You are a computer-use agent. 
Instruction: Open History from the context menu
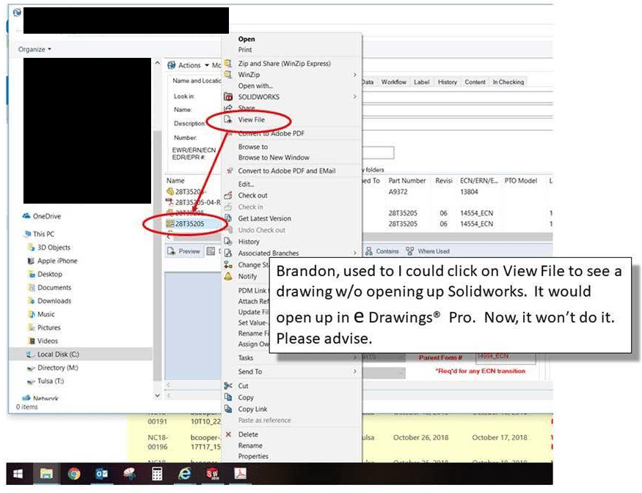tap(249, 242)
